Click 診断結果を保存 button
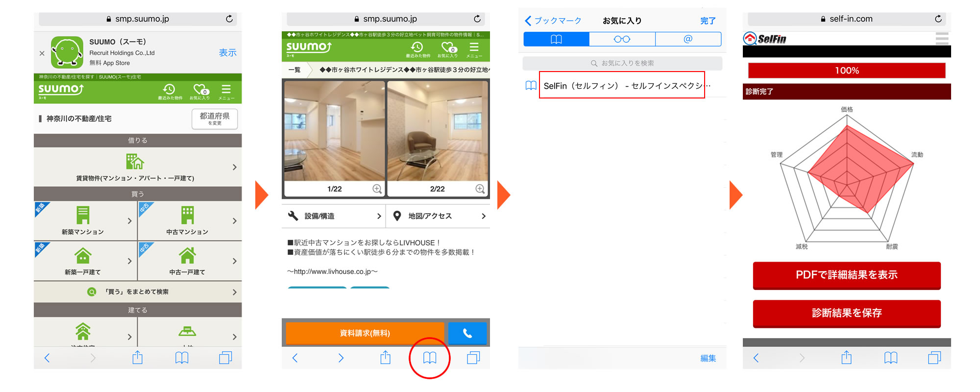Screen dimensions: 980x392 click(x=847, y=313)
